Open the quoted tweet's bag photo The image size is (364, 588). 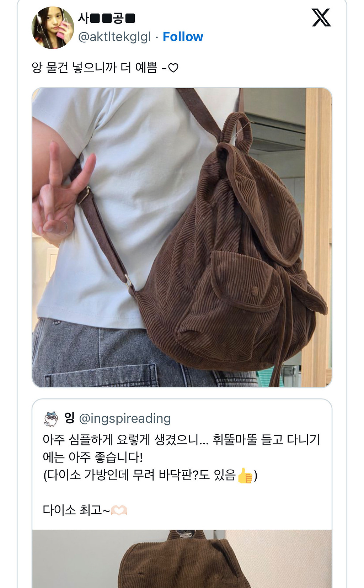182,558
